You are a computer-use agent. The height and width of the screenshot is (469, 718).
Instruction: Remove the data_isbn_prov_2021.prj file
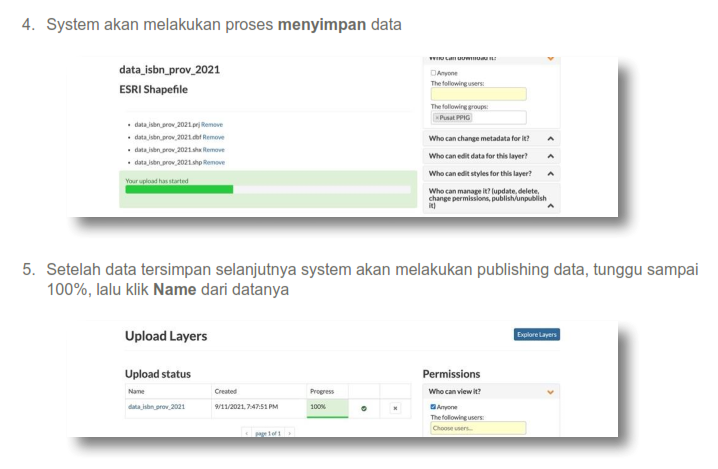pos(213,124)
